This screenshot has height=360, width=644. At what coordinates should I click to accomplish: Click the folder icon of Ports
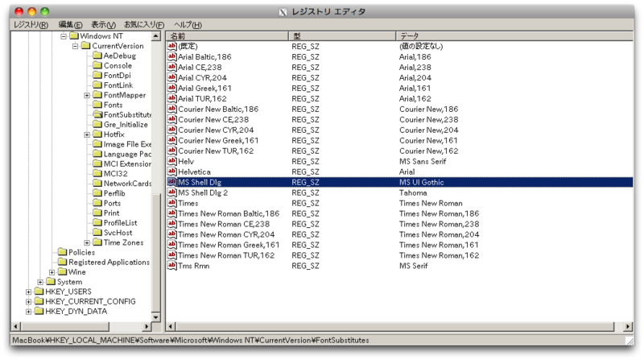[x=97, y=203]
